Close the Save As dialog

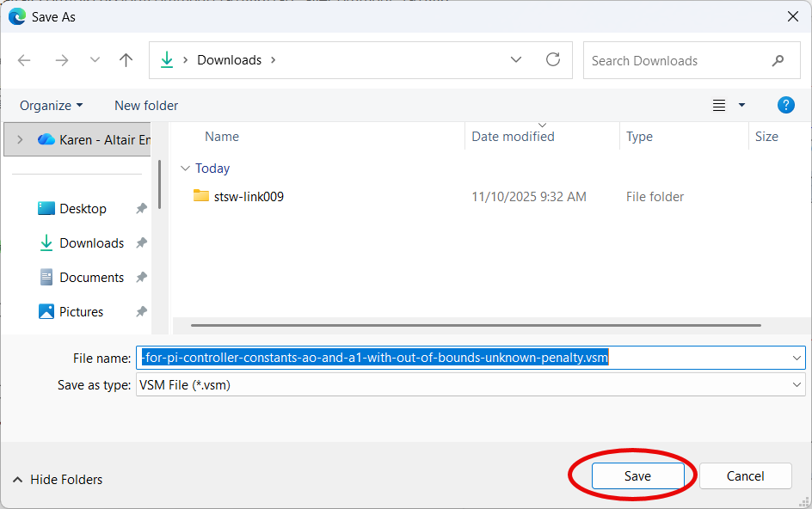[x=792, y=16]
